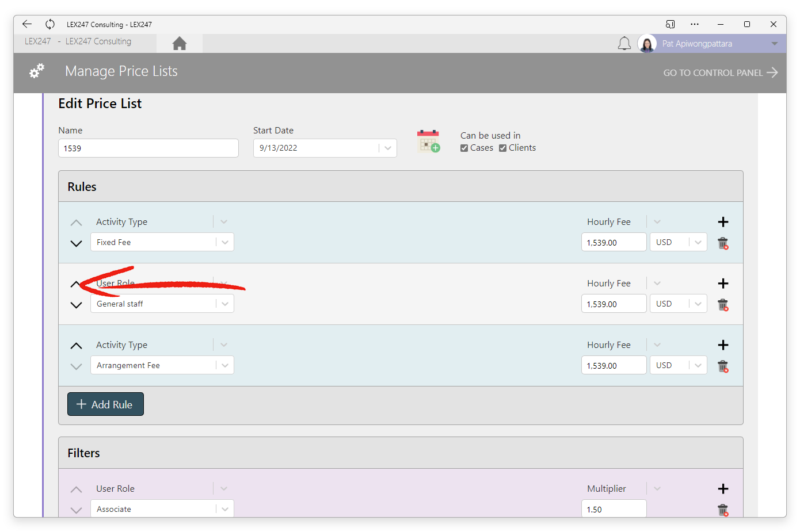Expand the Fixed Fee activity type dropdown
800x532 pixels.
[225, 243]
